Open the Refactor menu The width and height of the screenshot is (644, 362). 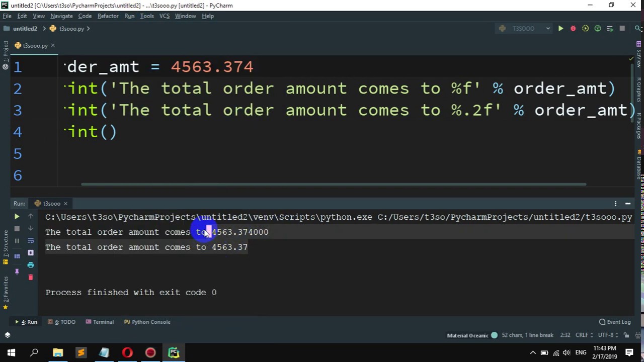tap(108, 16)
